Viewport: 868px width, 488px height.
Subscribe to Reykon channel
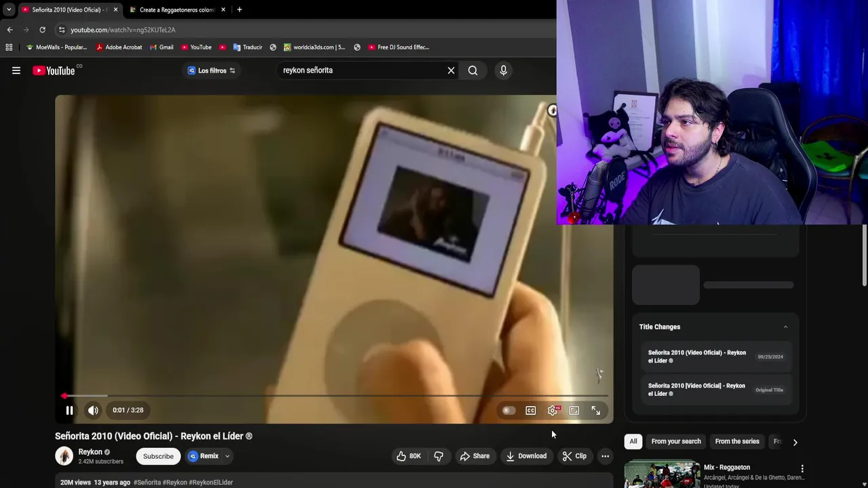(x=158, y=456)
